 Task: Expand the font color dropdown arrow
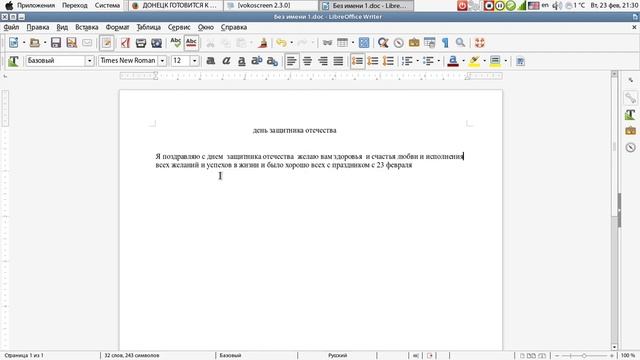pyautogui.click(x=463, y=61)
